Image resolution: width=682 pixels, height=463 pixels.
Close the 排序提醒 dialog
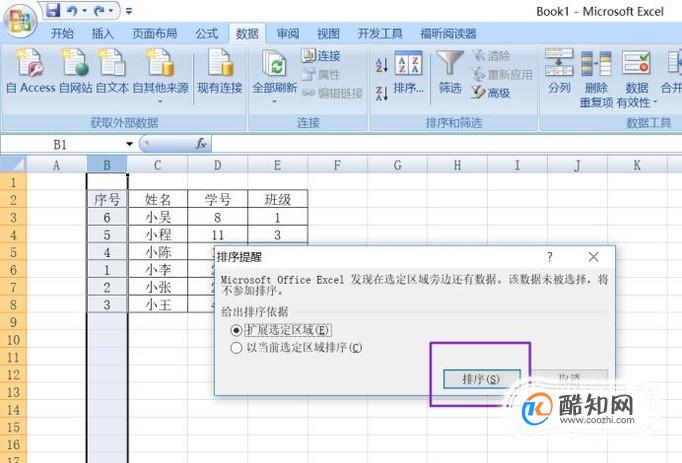(x=593, y=257)
